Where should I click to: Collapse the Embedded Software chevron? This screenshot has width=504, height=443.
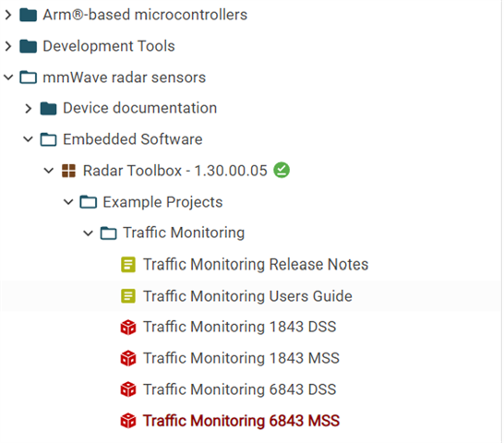click(29, 139)
